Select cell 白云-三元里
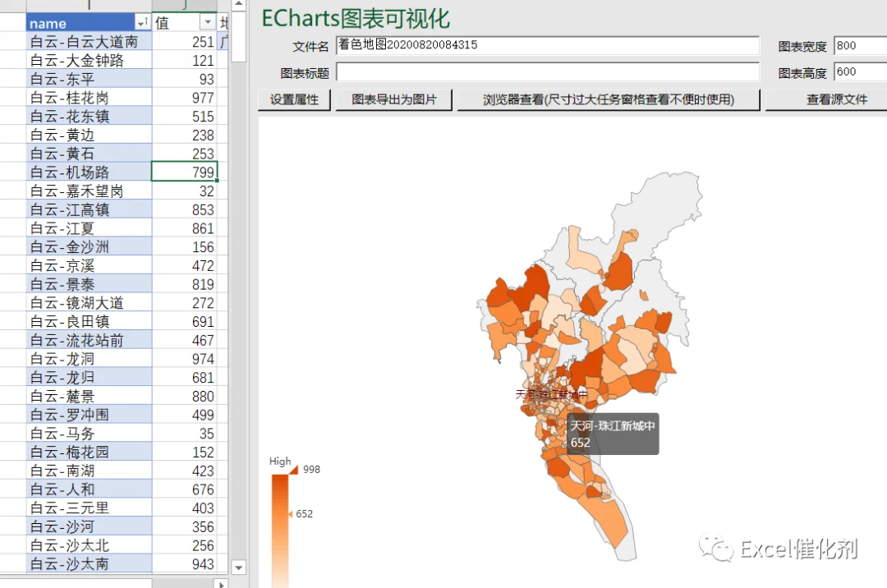 (89, 508)
